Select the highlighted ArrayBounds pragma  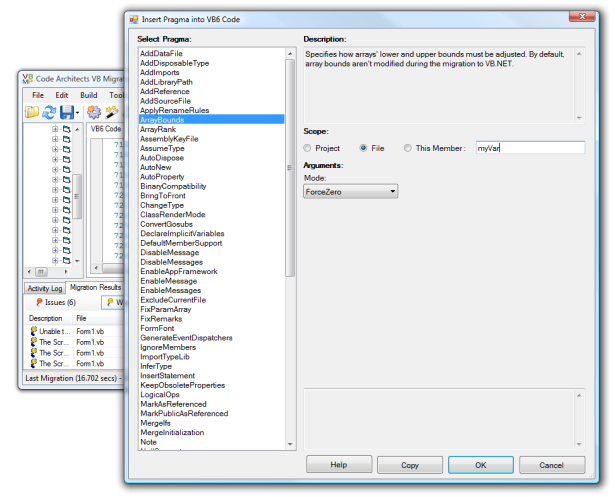pyautogui.click(x=211, y=120)
